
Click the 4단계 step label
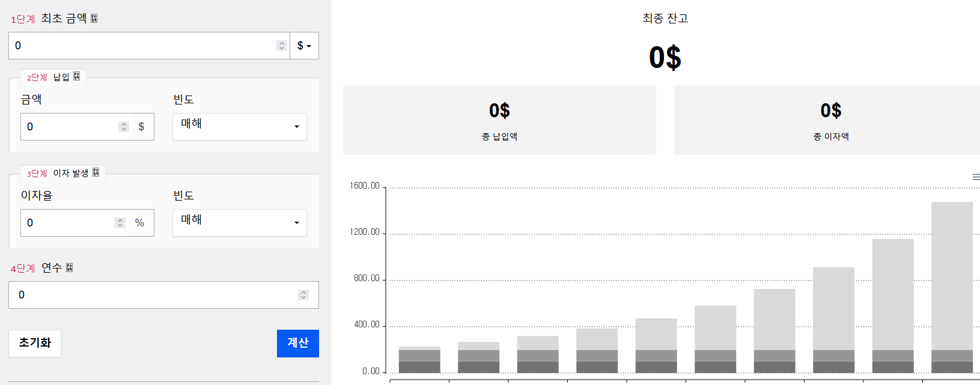[x=23, y=268]
